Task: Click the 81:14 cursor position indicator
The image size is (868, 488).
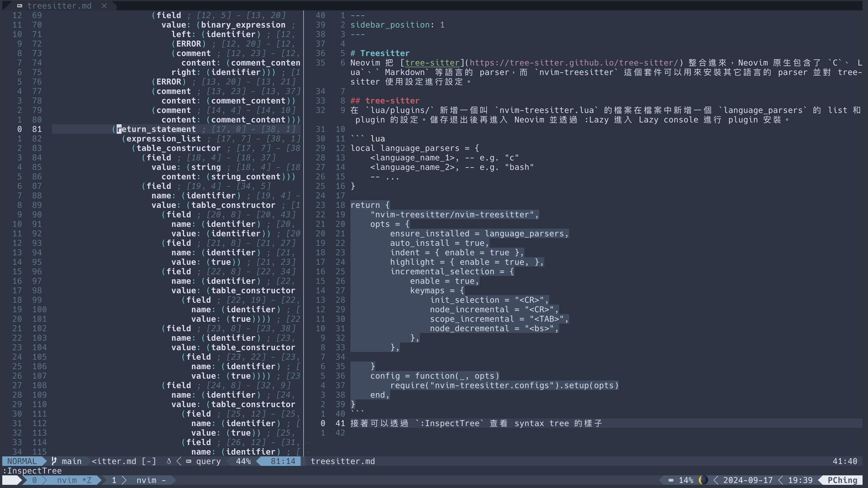Action: point(283,461)
